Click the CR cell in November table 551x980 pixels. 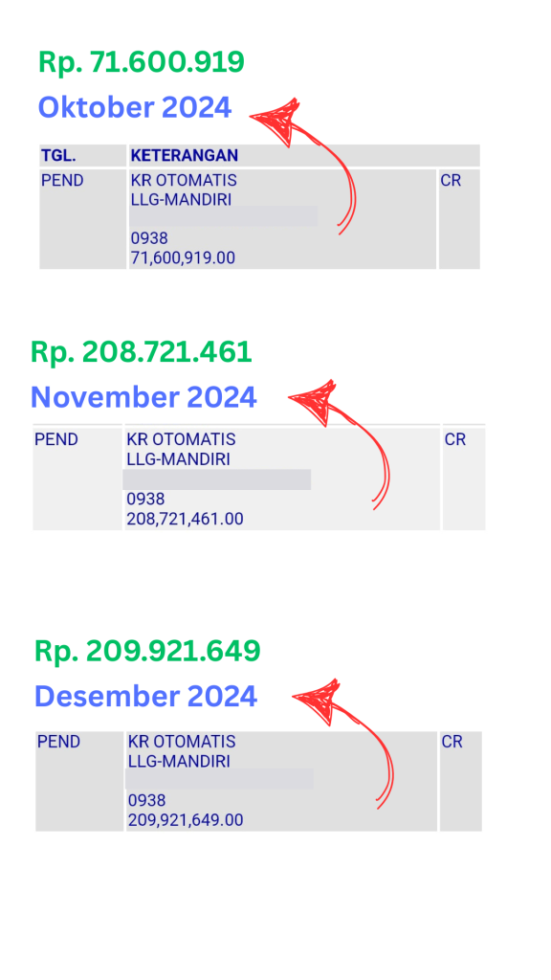464,479
